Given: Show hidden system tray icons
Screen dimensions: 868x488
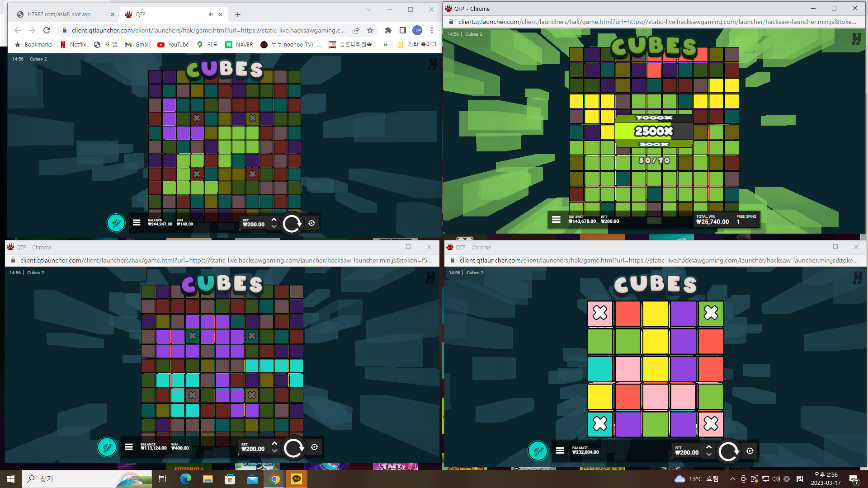Looking at the screenshot, I should coord(732,479).
